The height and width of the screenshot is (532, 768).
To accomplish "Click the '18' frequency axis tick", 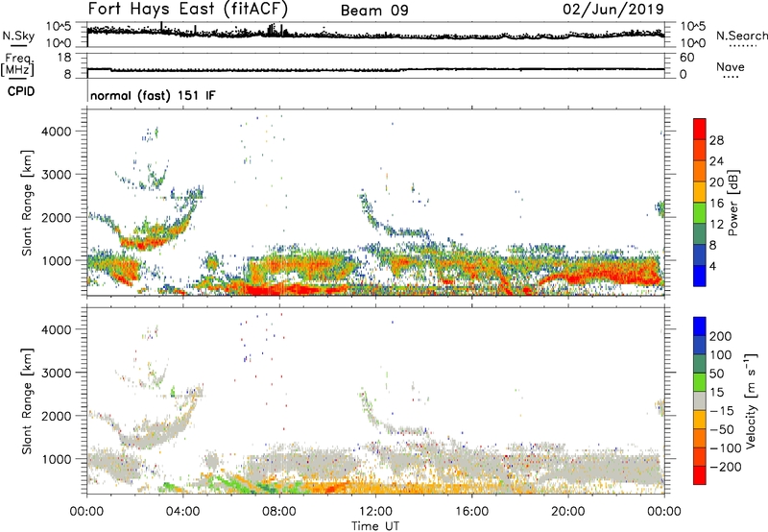I will click(64, 58).
